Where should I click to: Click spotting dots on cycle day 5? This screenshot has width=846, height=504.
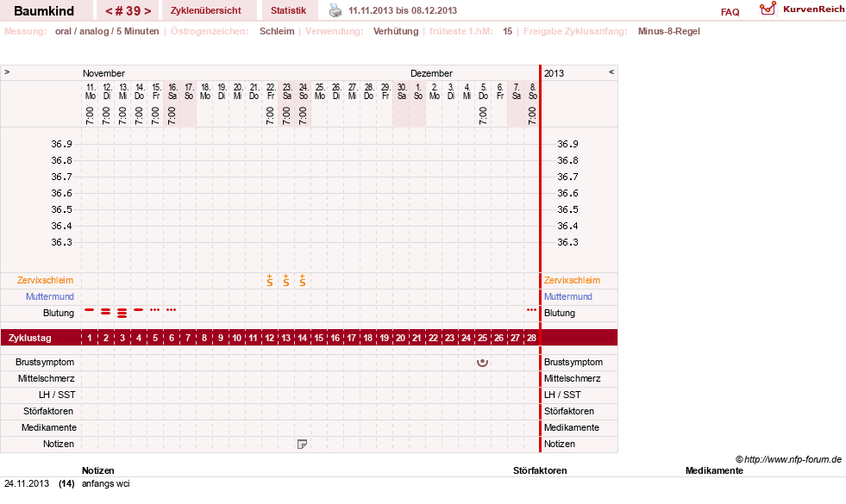tap(155, 310)
